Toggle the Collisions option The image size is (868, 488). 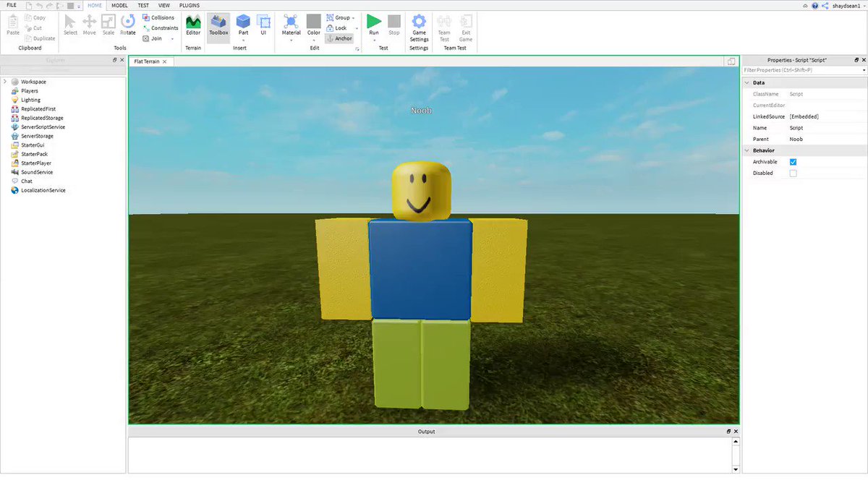click(x=158, y=17)
